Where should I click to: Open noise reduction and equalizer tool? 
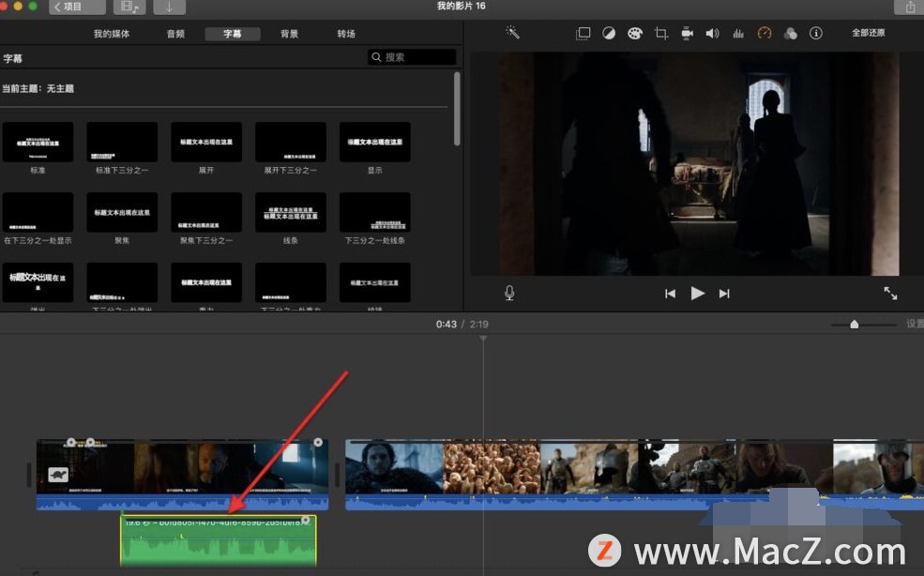click(738, 34)
